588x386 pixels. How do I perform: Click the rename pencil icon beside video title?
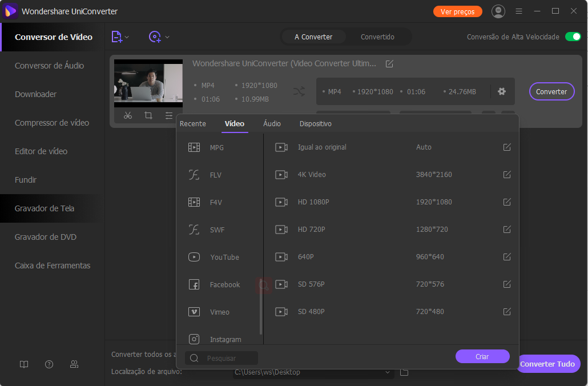(x=389, y=63)
